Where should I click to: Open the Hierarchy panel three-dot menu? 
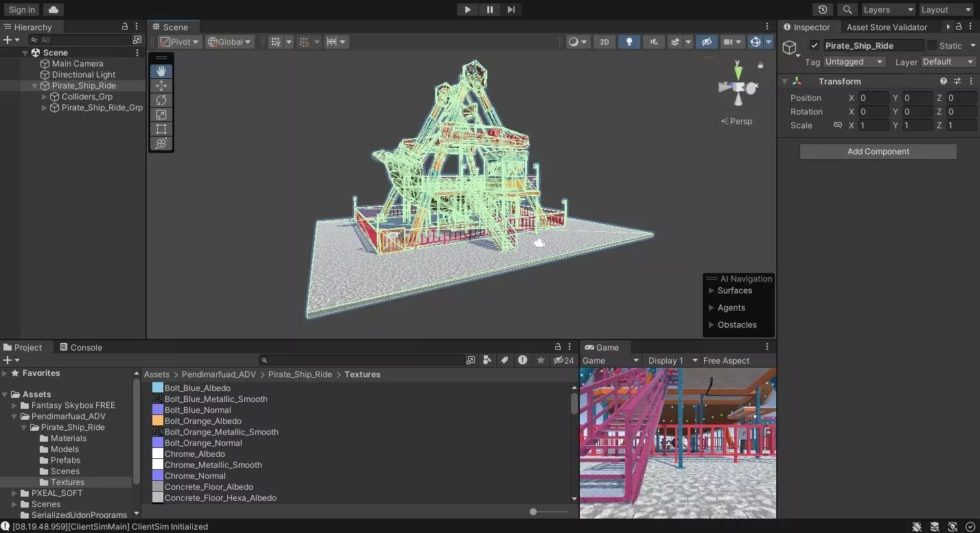coord(137,26)
